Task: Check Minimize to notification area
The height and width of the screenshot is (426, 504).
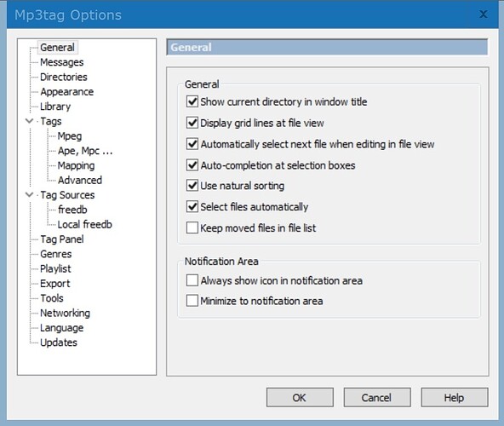Action: [192, 301]
